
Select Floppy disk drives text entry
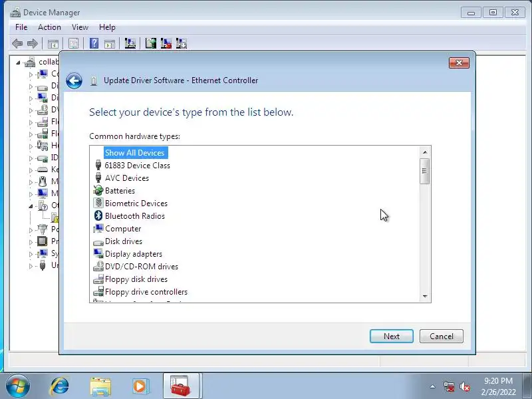click(136, 279)
